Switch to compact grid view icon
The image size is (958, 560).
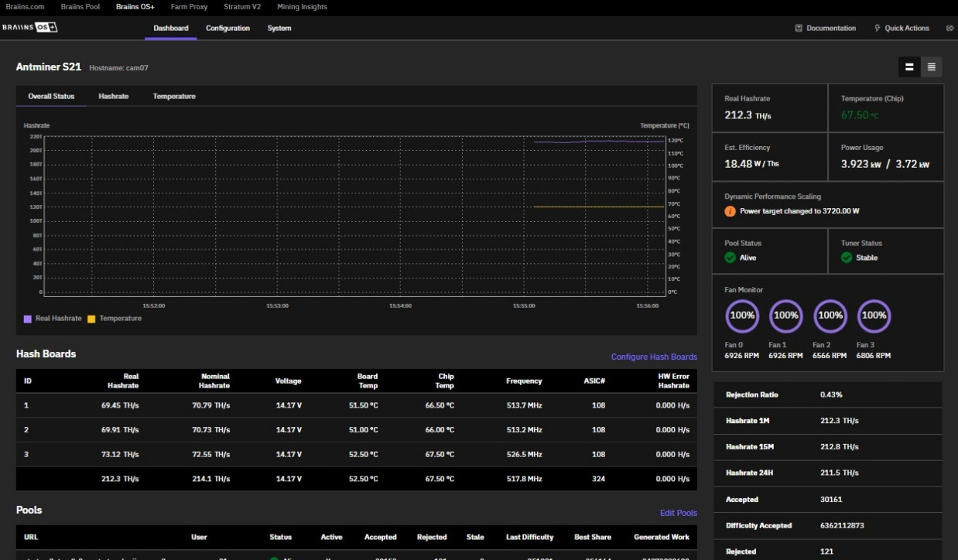[909, 67]
